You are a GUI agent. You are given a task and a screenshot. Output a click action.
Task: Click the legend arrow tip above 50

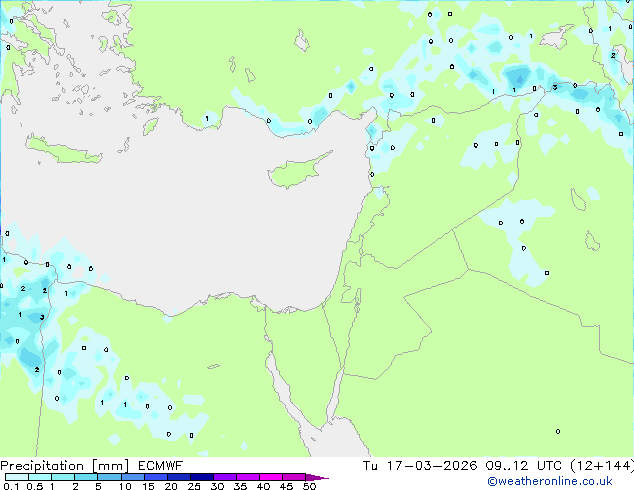[x=317, y=477]
